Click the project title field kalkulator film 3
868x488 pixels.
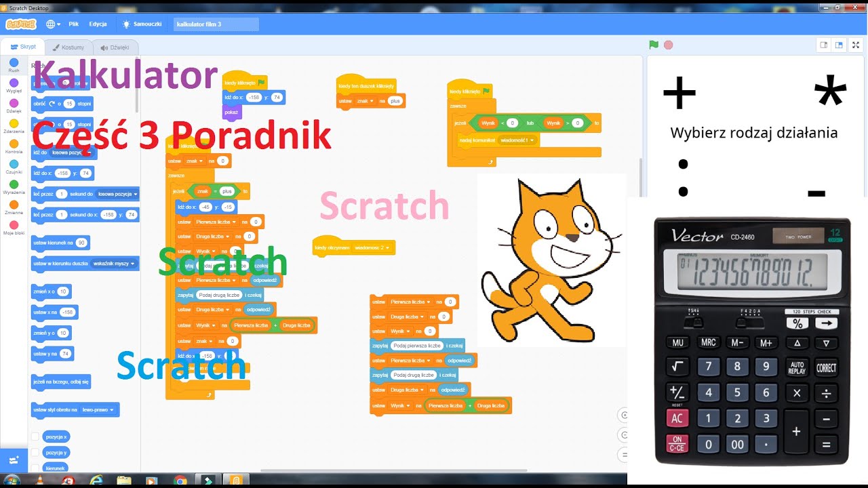point(216,24)
